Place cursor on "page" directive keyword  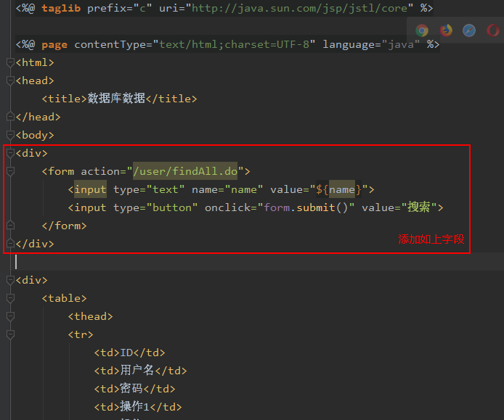[x=54, y=44]
